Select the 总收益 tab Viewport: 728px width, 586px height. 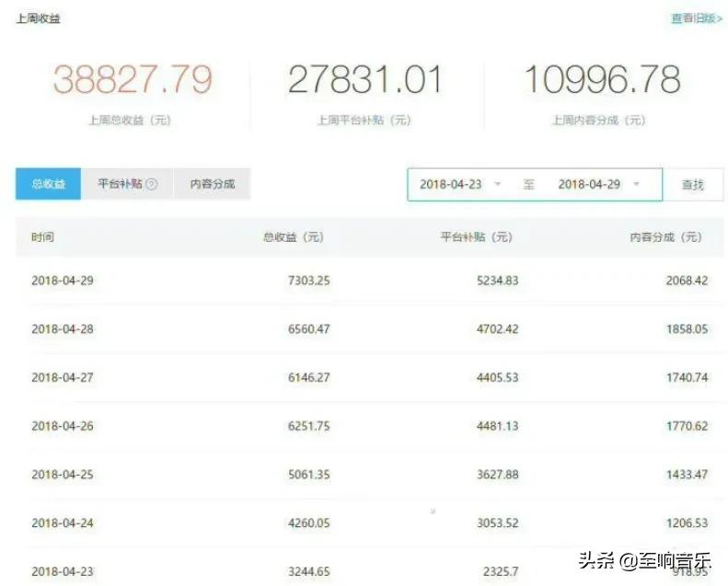48,184
